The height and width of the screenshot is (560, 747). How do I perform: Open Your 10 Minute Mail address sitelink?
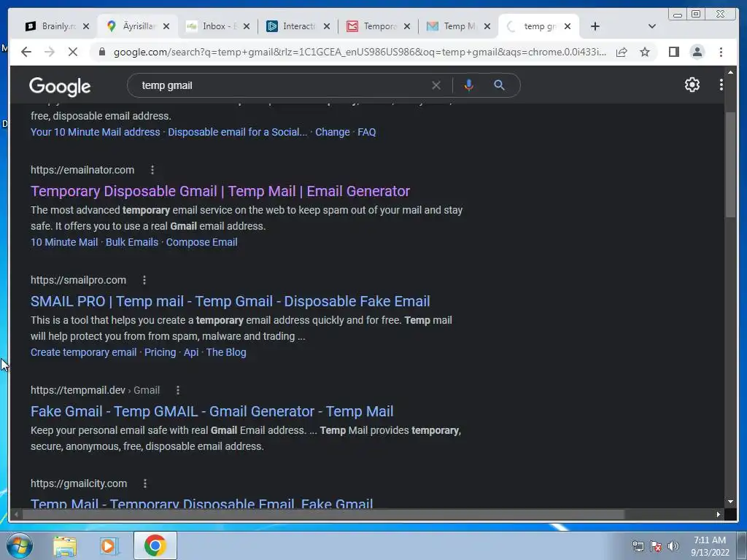(96, 132)
